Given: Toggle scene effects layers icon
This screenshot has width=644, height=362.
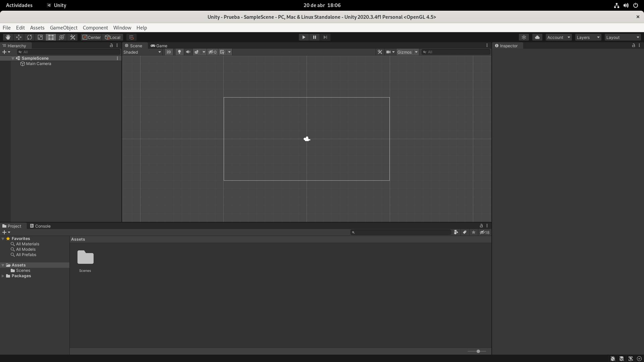Looking at the screenshot, I should (197, 52).
